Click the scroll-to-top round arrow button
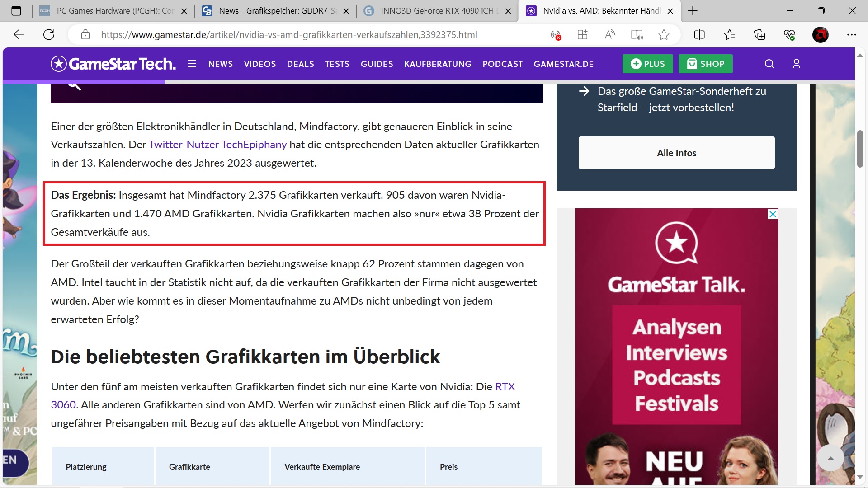 point(830,458)
